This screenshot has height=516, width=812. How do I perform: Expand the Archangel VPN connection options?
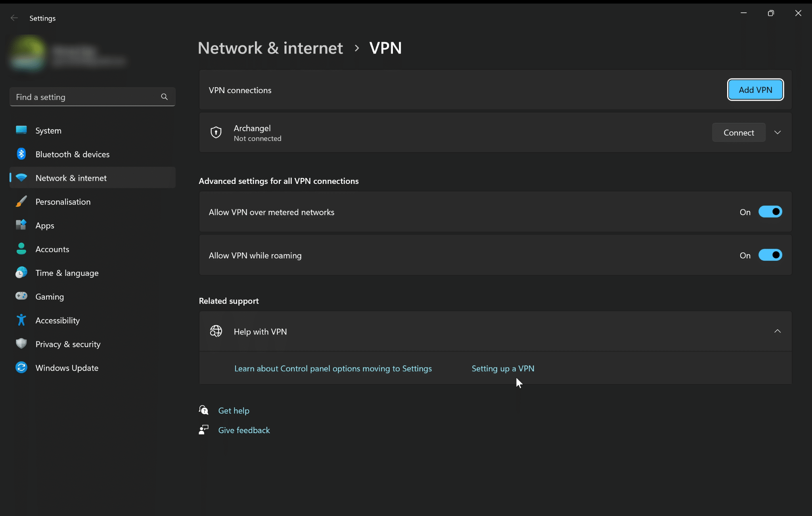[778, 132]
